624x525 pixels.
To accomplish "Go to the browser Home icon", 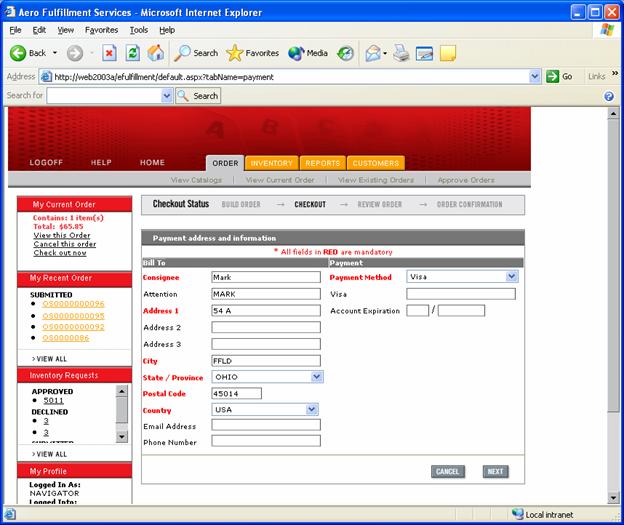I will tap(156, 53).
